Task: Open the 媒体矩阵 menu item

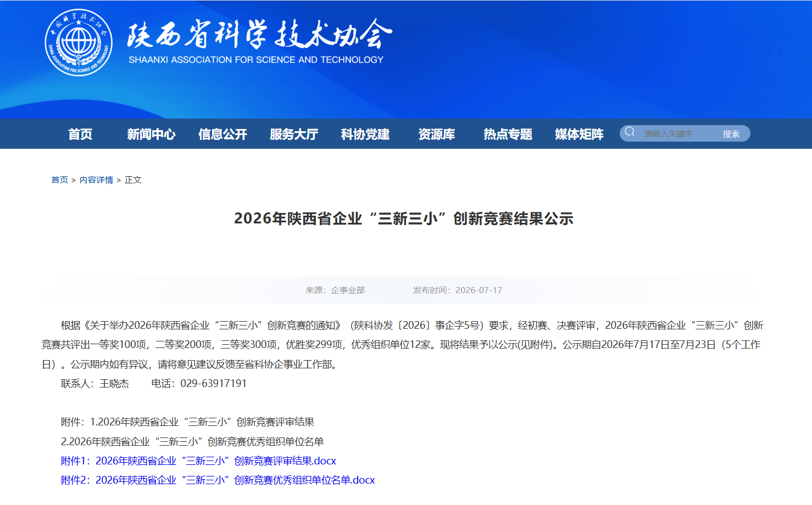Action: (579, 134)
